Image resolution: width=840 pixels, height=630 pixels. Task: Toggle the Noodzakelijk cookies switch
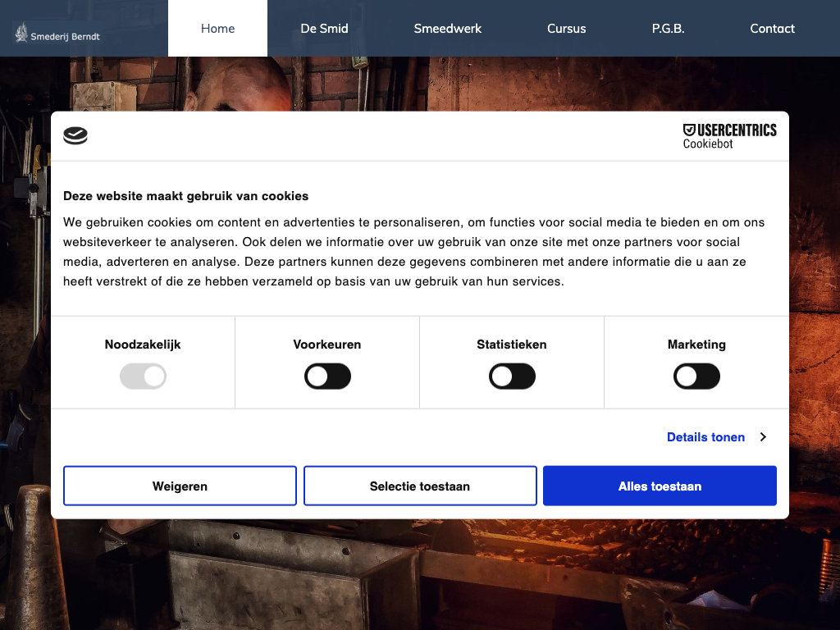point(143,377)
